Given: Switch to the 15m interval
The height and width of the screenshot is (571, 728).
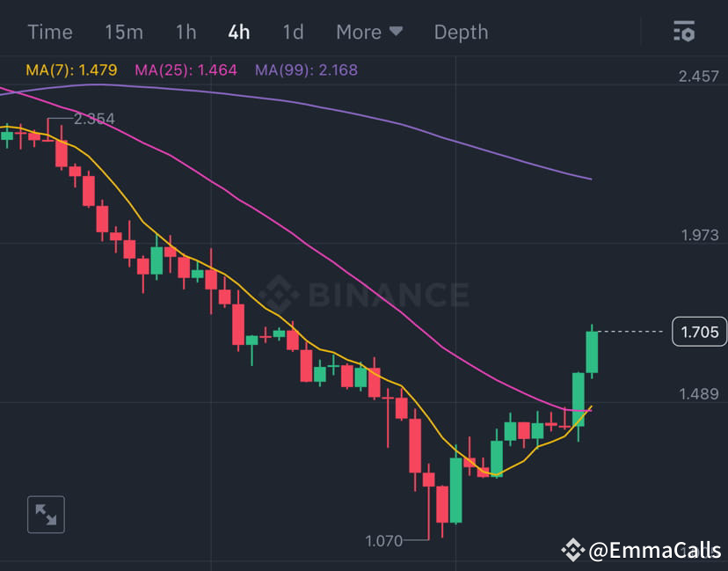Looking at the screenshot, I should point(123,32).
